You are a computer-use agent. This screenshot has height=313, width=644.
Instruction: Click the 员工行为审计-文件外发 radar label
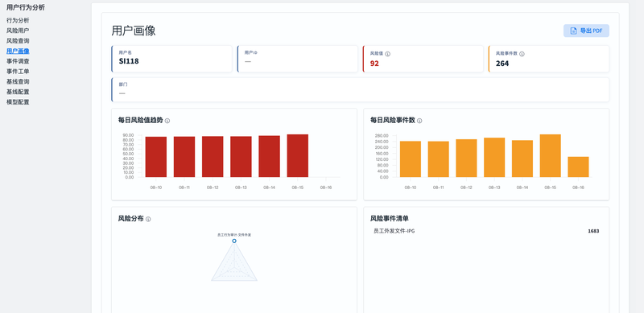pyautogui.click(x=234, y=235)
